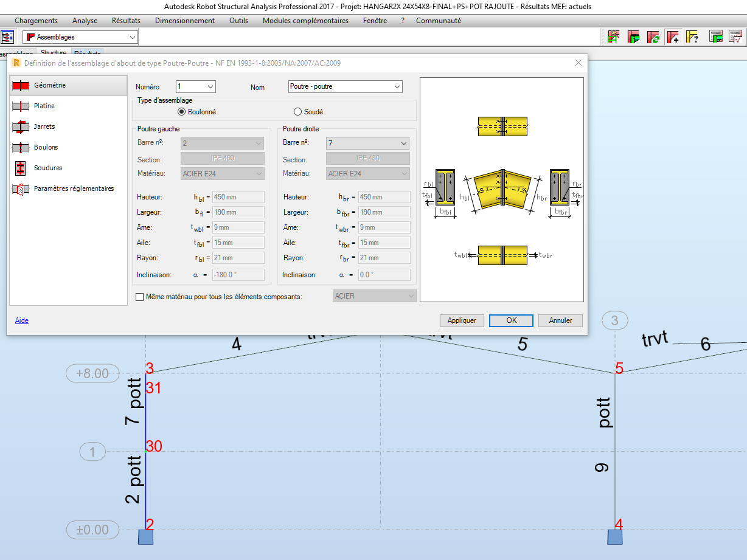747x560 pixels.
Task: Open the Communauté menu
Action: (x=439, y=21)
